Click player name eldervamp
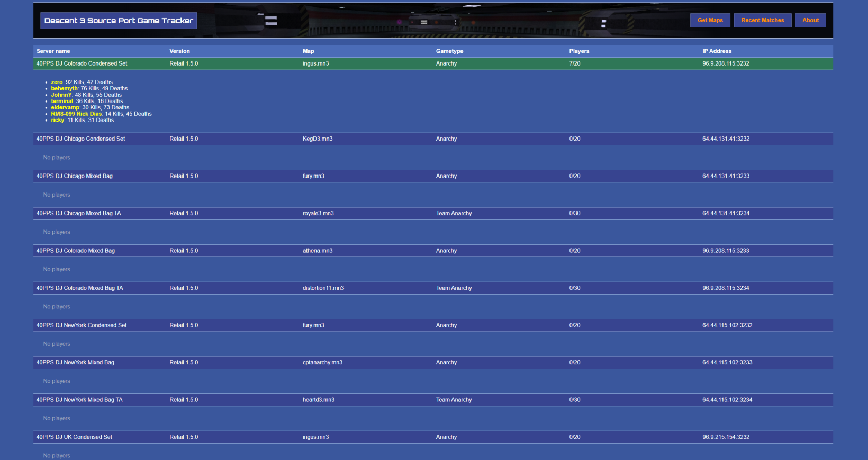This screenshot has width=868, height=460. [65, 108]
